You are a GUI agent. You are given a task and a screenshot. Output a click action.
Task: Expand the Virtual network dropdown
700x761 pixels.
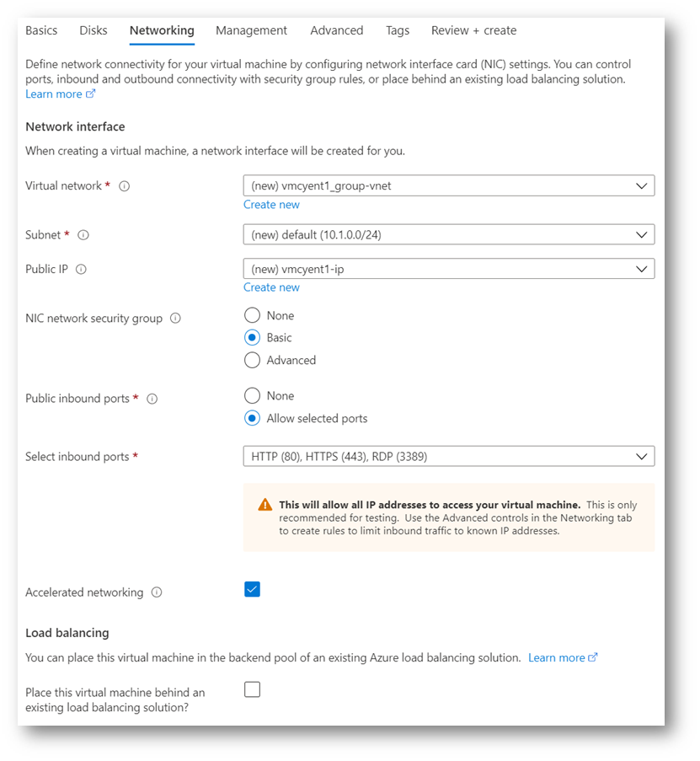click(448, 185)
